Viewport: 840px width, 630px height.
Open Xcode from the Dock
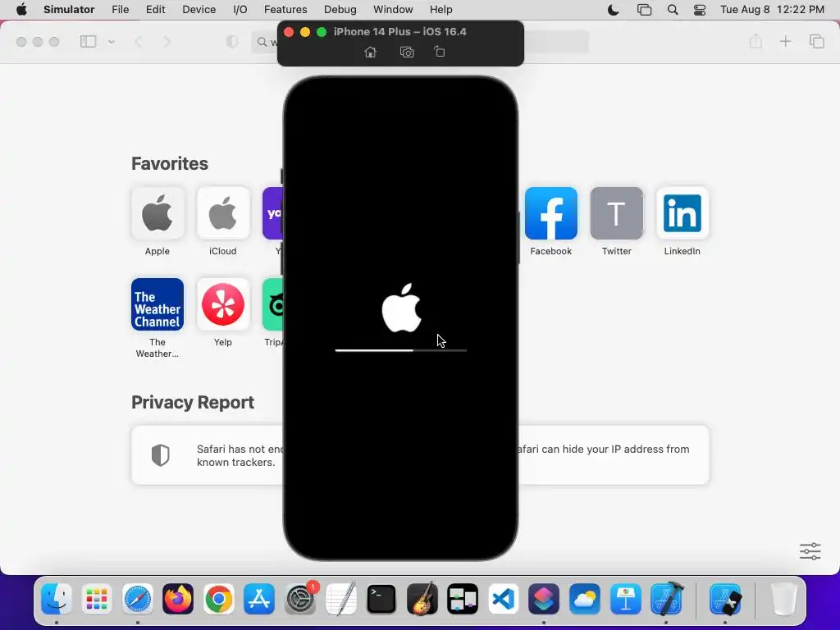point(667,598)
